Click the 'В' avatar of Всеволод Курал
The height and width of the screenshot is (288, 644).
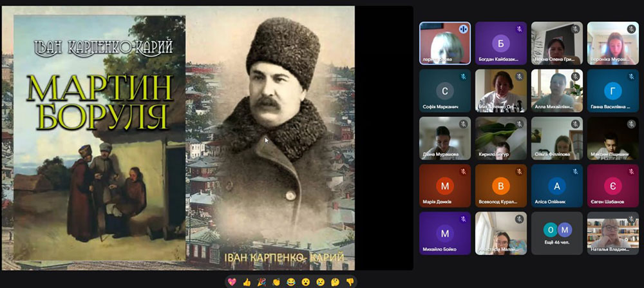coord(500,186)
